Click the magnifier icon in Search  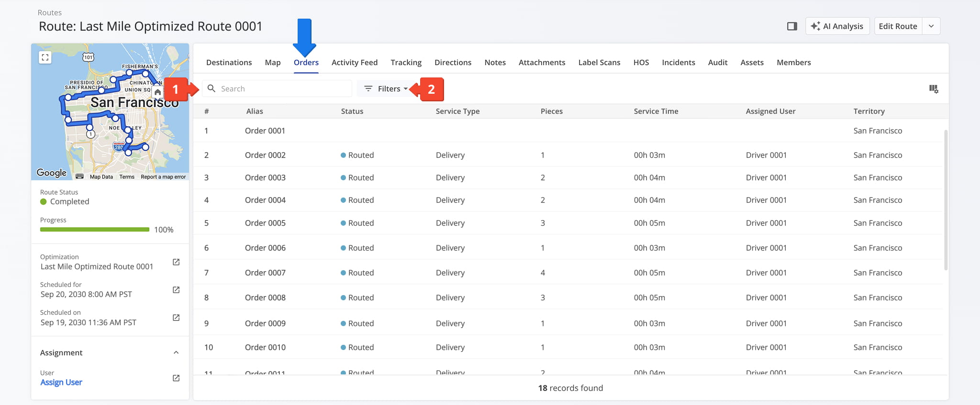[x=212, y=88]
